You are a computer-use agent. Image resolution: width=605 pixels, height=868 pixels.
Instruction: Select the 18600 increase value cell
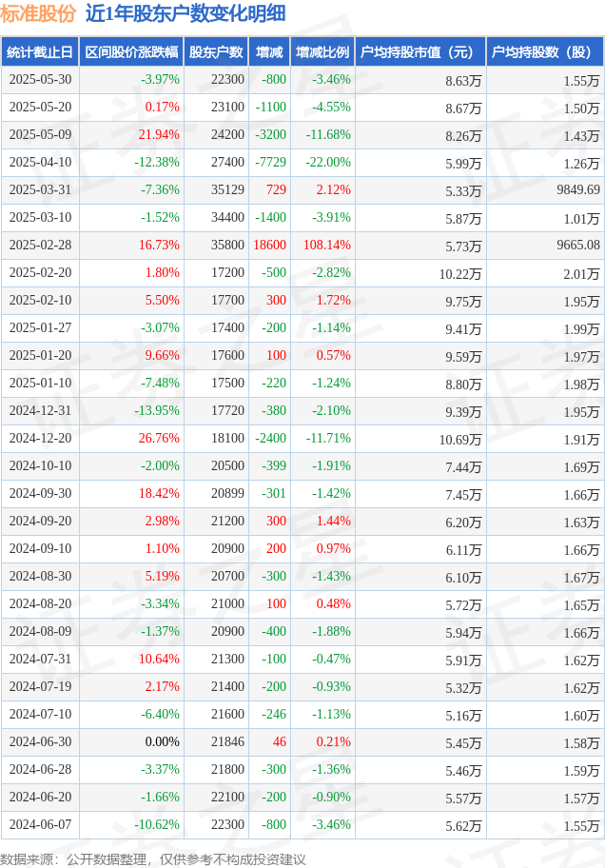[x=269, y=246]
